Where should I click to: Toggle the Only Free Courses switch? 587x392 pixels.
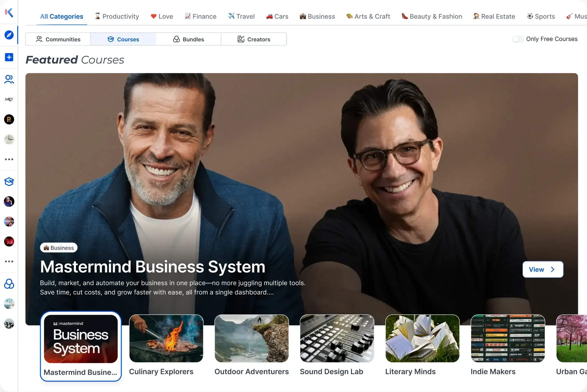[x=518, y=39]
